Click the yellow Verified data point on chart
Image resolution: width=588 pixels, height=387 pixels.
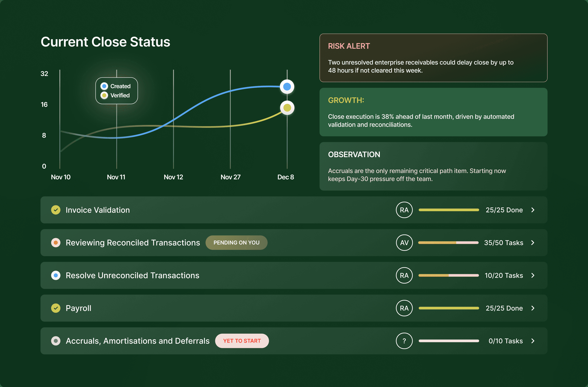click(x=287, y=108)
